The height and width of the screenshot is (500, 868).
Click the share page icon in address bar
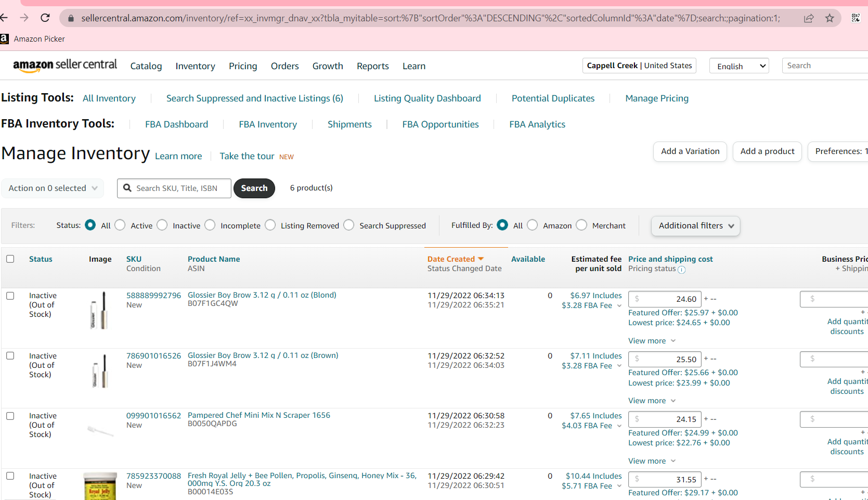(x=809, y=18)
